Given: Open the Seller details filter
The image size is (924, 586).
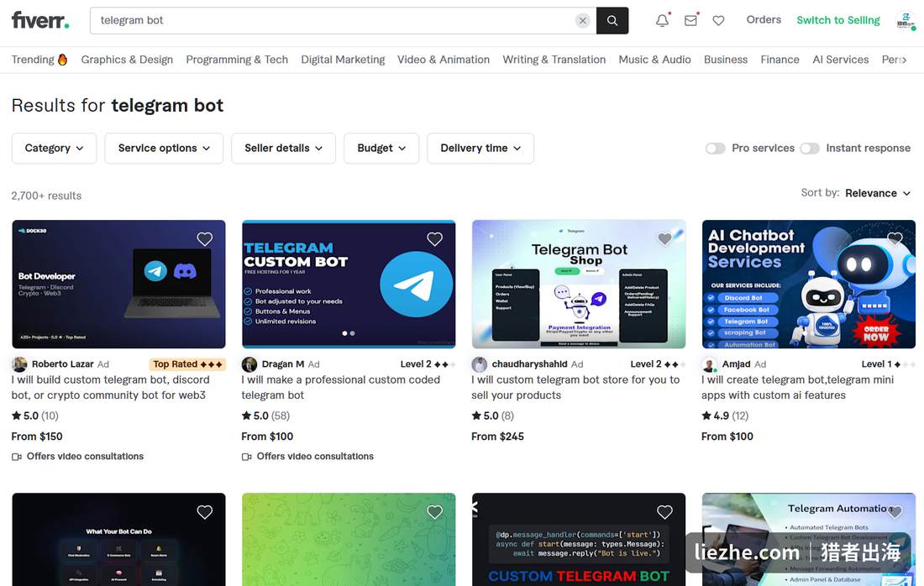Looking at the screenshot, I should [283, 149].
